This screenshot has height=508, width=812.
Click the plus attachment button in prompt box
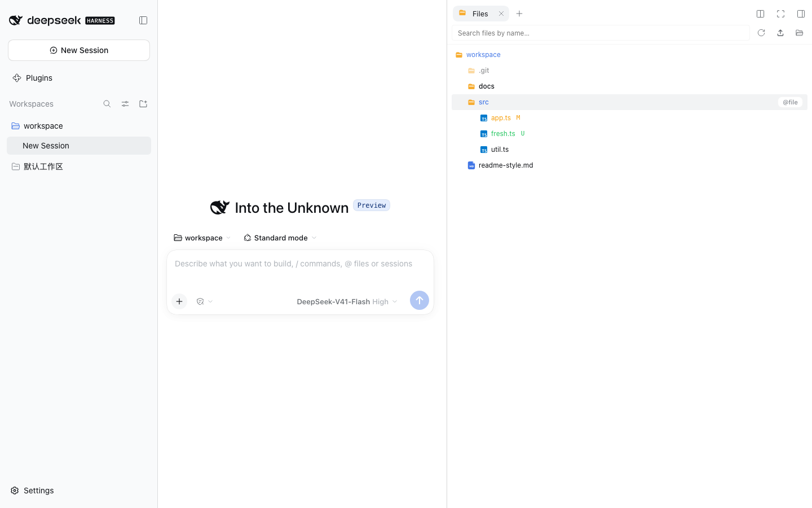tap(179, 301)
